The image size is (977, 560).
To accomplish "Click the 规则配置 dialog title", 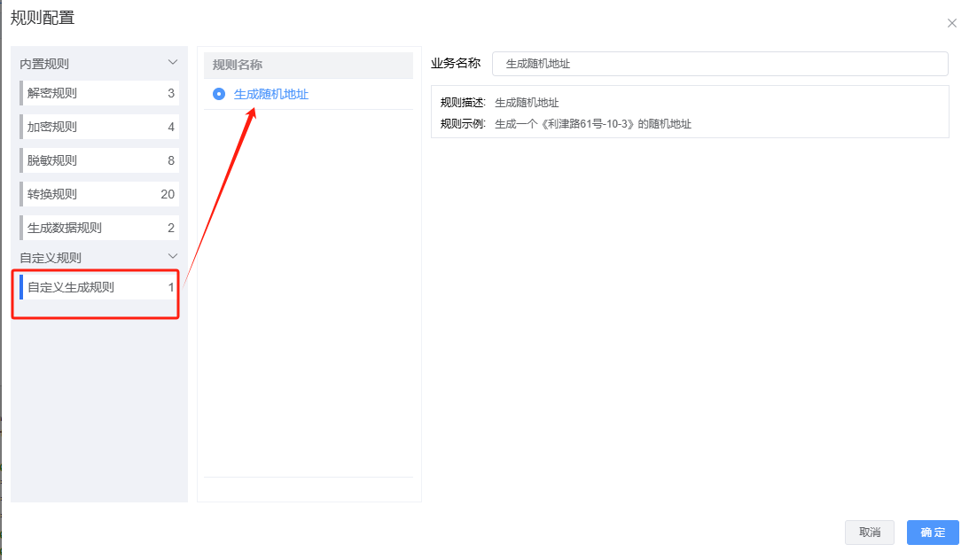I will click(43, 18).
